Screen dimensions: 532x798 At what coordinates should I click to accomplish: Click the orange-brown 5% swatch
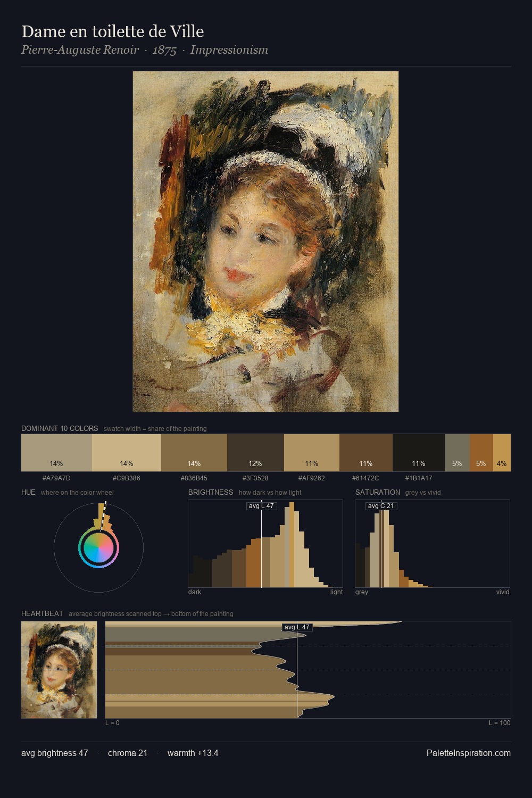pos(481,453)
